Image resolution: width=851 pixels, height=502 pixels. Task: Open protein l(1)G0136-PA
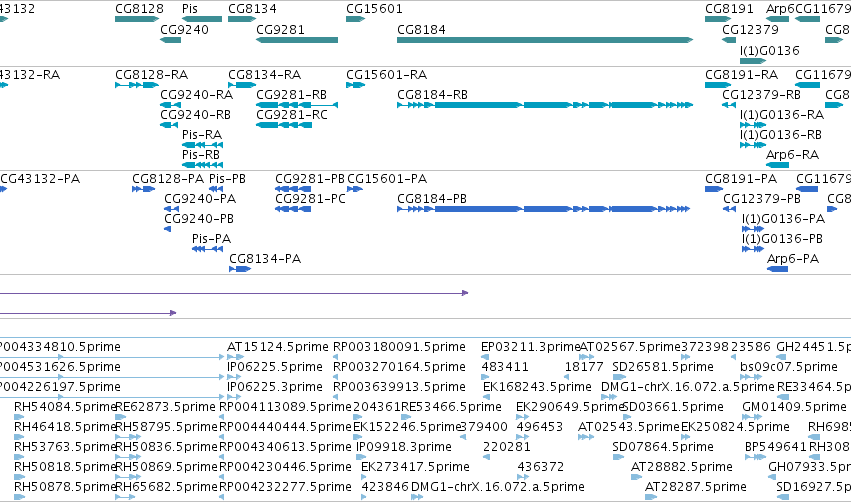783,219
